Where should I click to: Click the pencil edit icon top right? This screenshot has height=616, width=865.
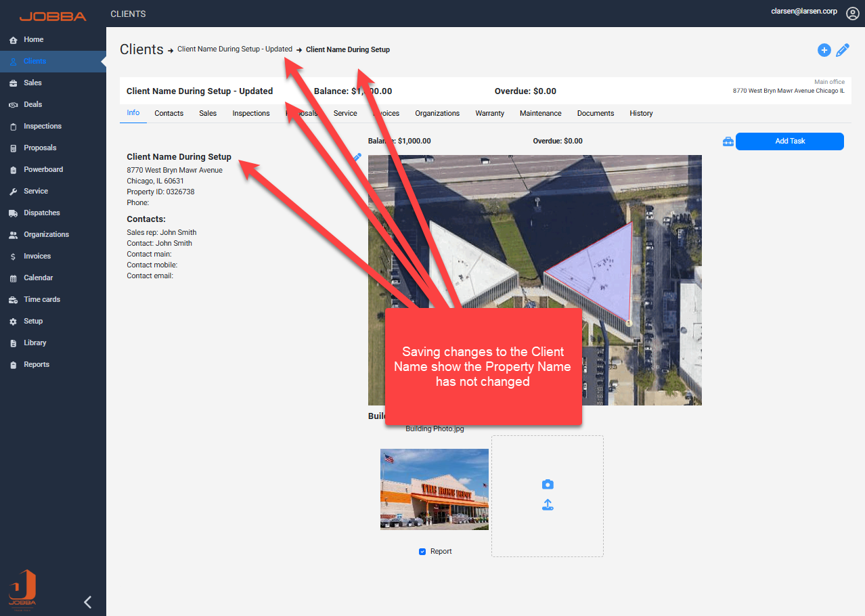click(843, 50)
